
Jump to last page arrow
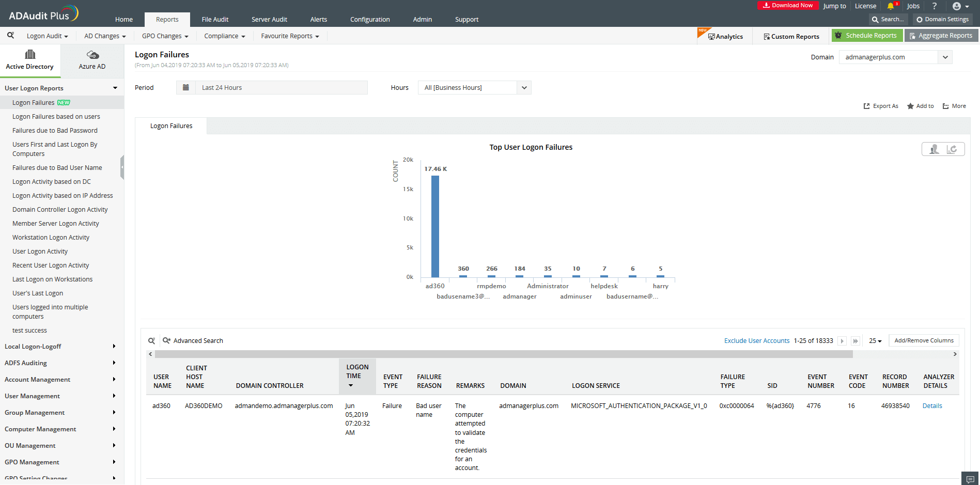click(855, 341)
